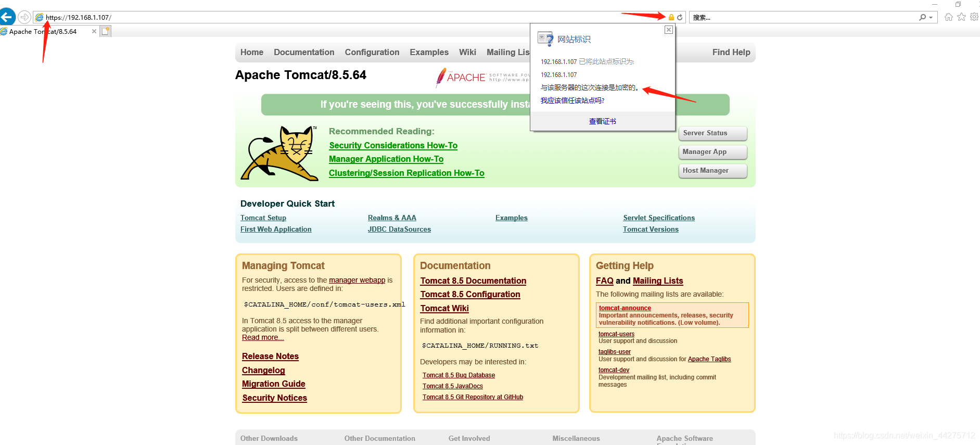The height and width of the screenshot is (445, 980).
Task: Open the Realms & AAA link
Action: click(x=392, y=218)
